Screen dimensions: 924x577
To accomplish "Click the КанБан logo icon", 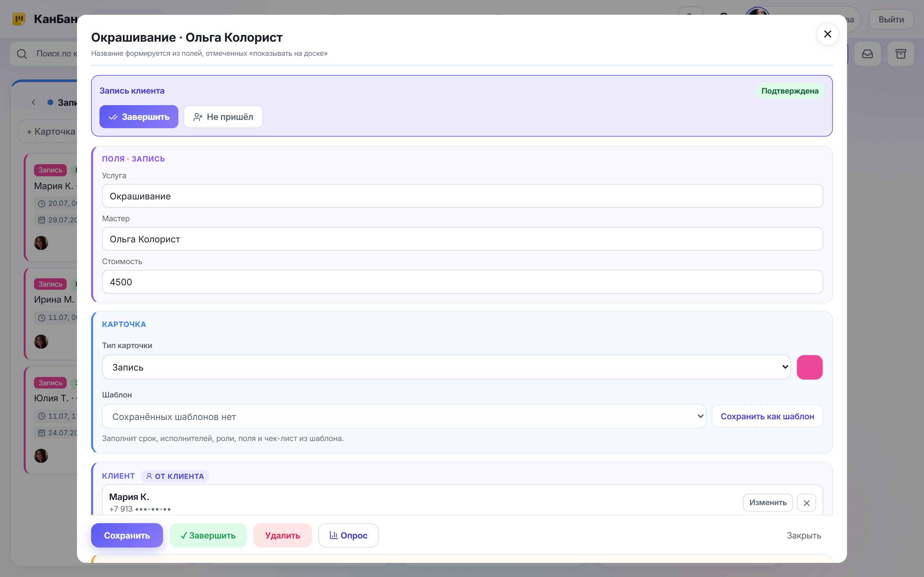I will [x=19, y=19].
